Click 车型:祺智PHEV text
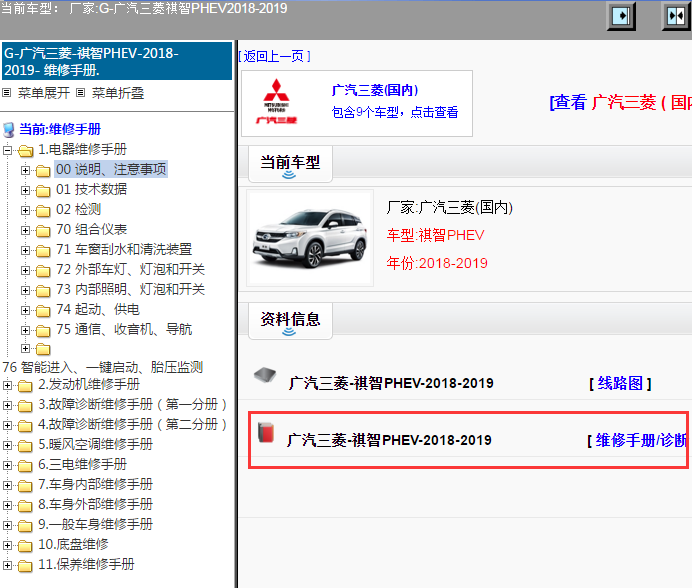The height and width of the screenshot is (588, 692). click(x=436, y=235)
